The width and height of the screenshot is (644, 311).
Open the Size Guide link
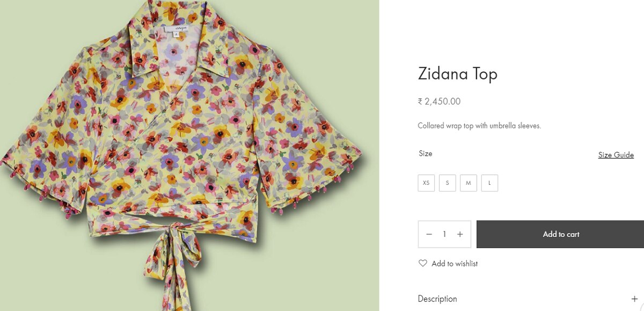point(616,155)
